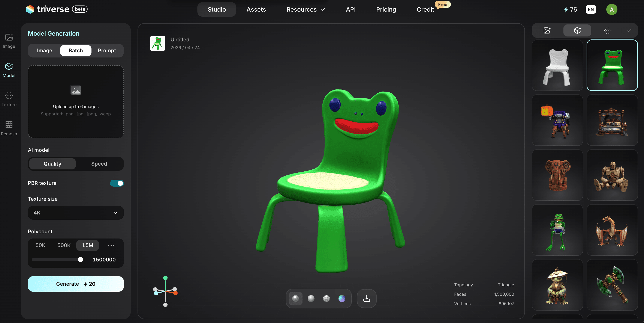Open the Credit page
644x323 pixels.
pyautogui.click(x=425, y=9)
